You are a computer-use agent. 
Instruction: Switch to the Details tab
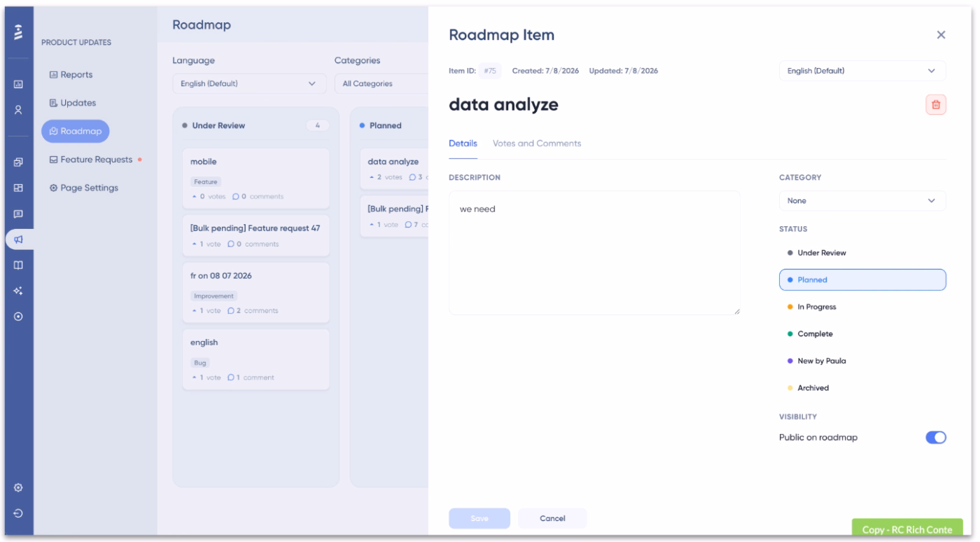point(463,143)
